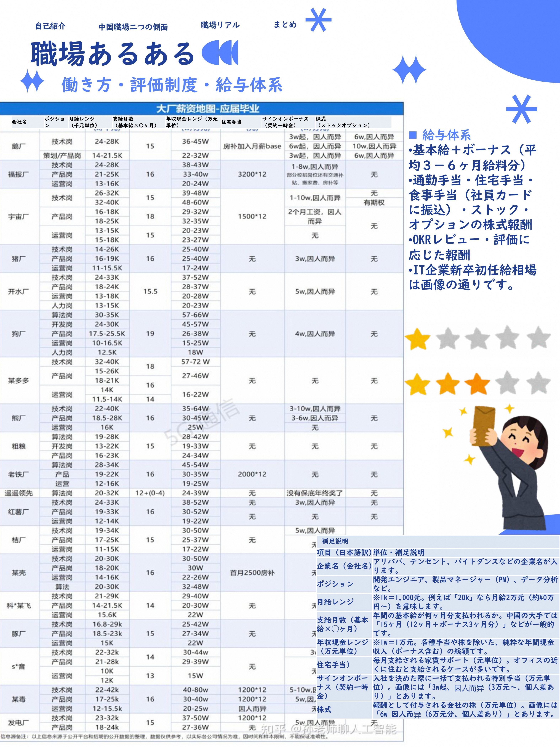This screenshot has height=747, width=560.
Task: Click the last gray star in the upper rating row
Action: click(x=538, y=338)
